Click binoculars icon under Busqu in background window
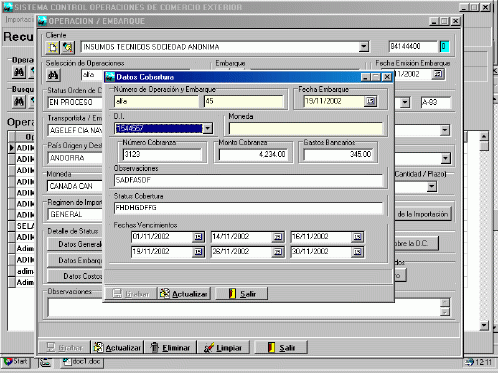The image size is (498, 373). tap(19, 101)
